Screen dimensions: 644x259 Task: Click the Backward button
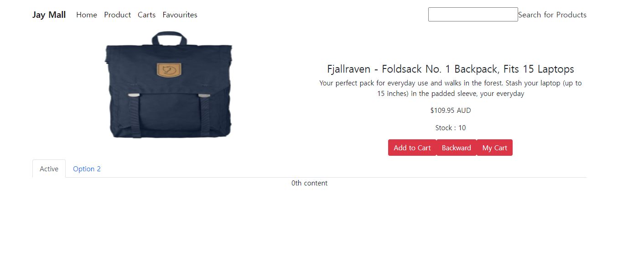pyautogui.click(x=457, y=148)
